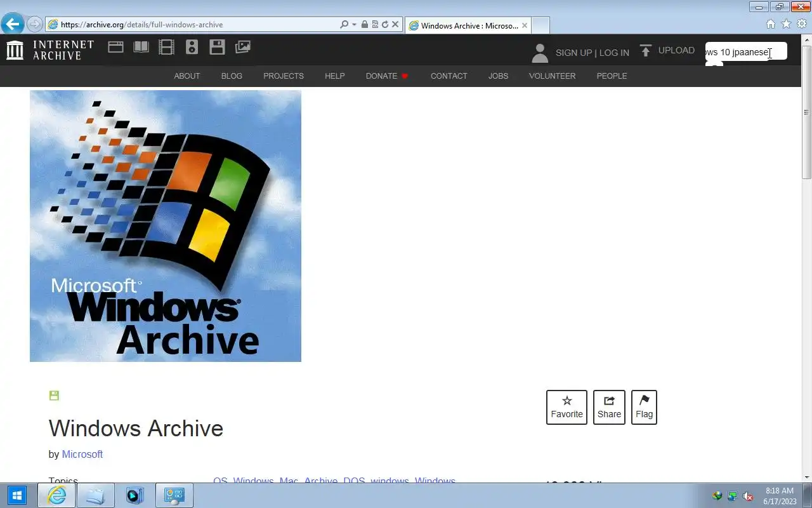Image resolution: width=812 pixels, height=508 pixels.
Task: Open the browser Home icon
Action: tap(771, 24)
